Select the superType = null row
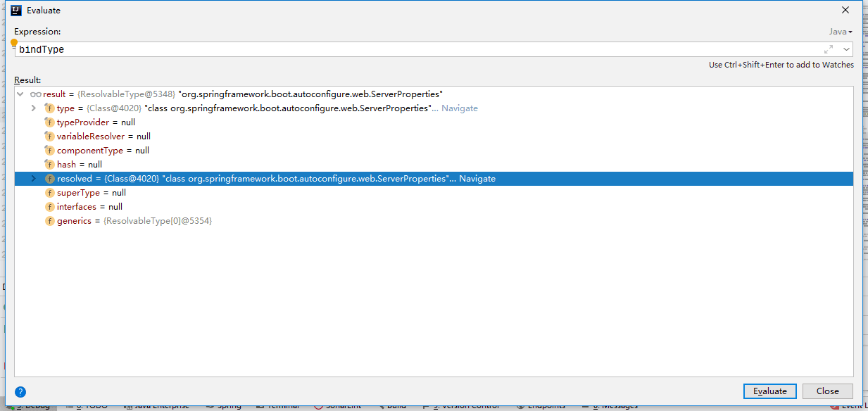Image resolution: width=868 pixels, height=411 pixels. tap(434, 193)
